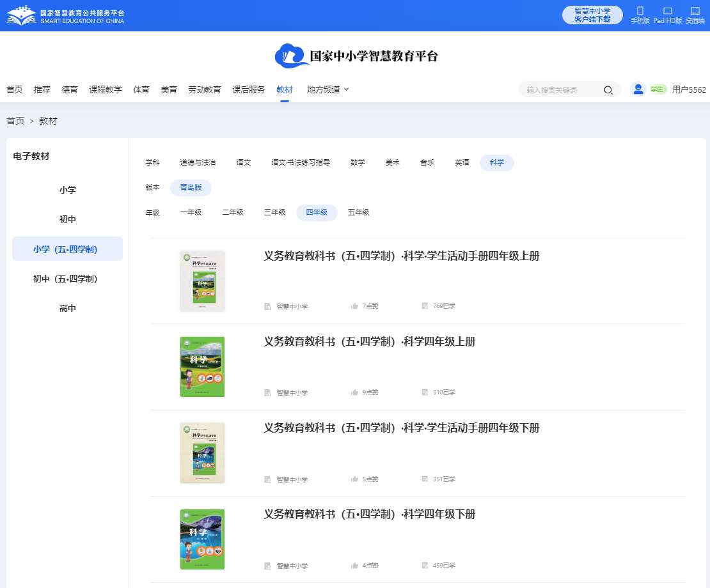Filter by subject 音乐
710x588 pixels.
click(x=427, y=162)
